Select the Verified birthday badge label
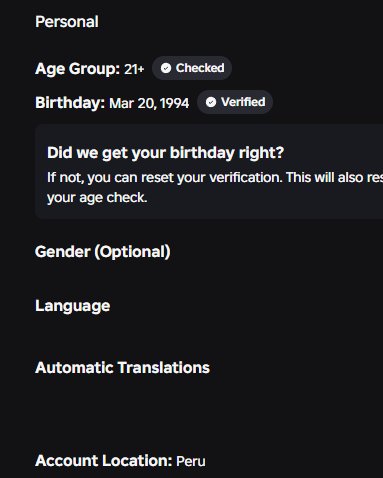 (x=243, y=102)
